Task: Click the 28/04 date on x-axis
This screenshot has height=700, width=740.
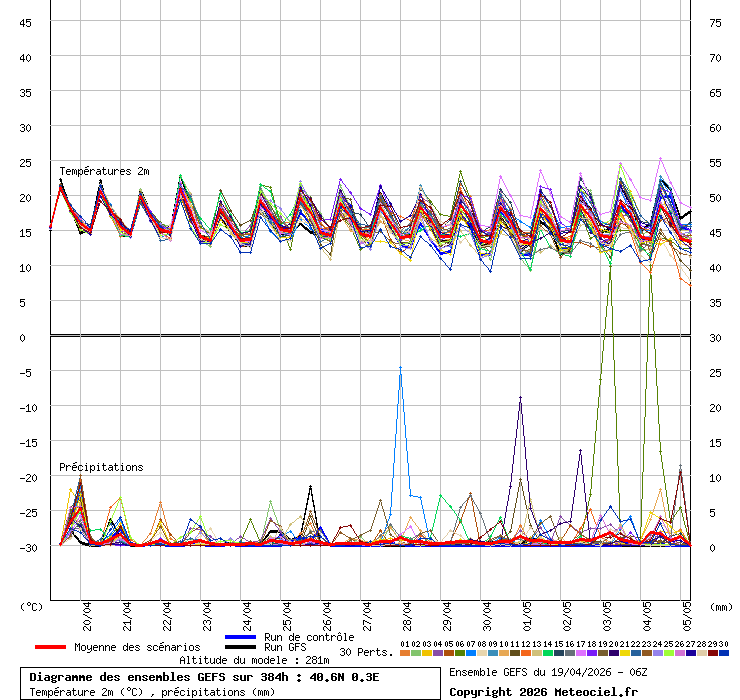Action: (407, 612)
